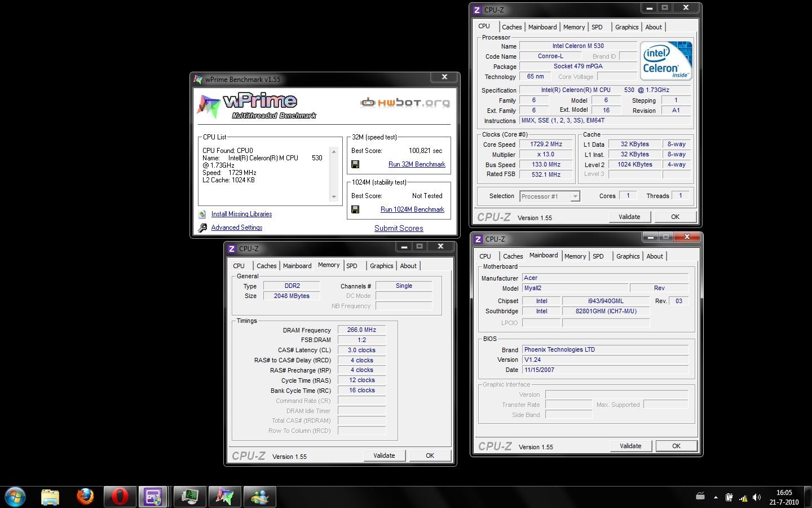
Task: Open Advanced Settings link
Action: (x=237, y=227)
